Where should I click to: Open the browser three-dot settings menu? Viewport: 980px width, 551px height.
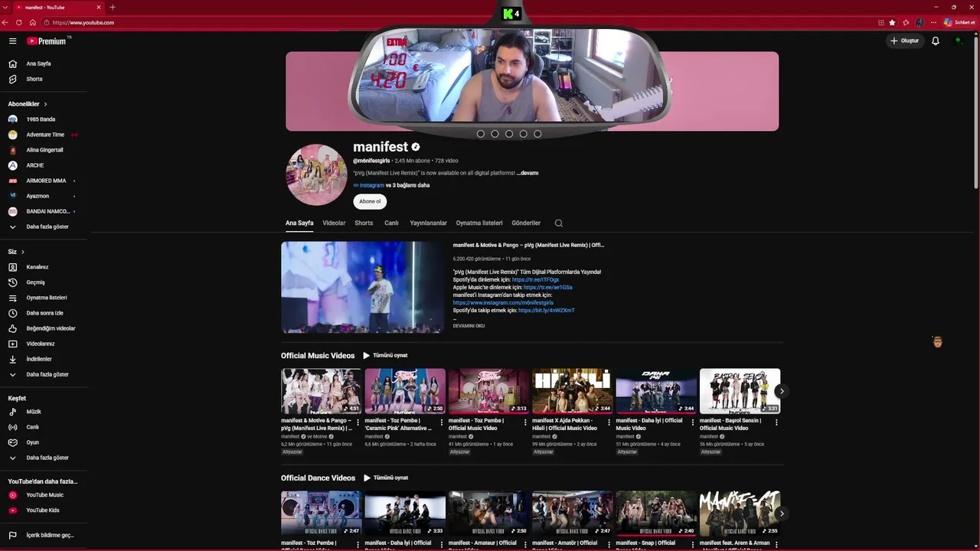pos(933,22)
